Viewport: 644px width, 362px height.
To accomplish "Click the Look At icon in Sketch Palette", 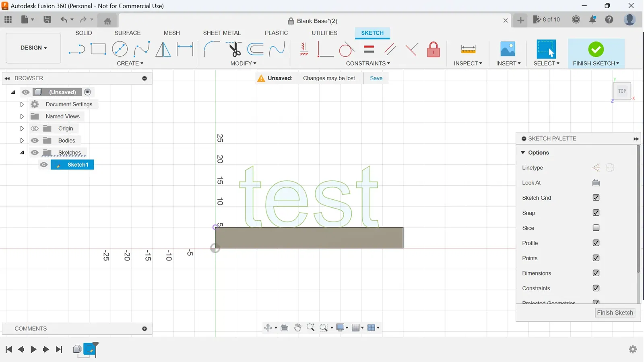I will pyautogui.click(x=596, y=183).
